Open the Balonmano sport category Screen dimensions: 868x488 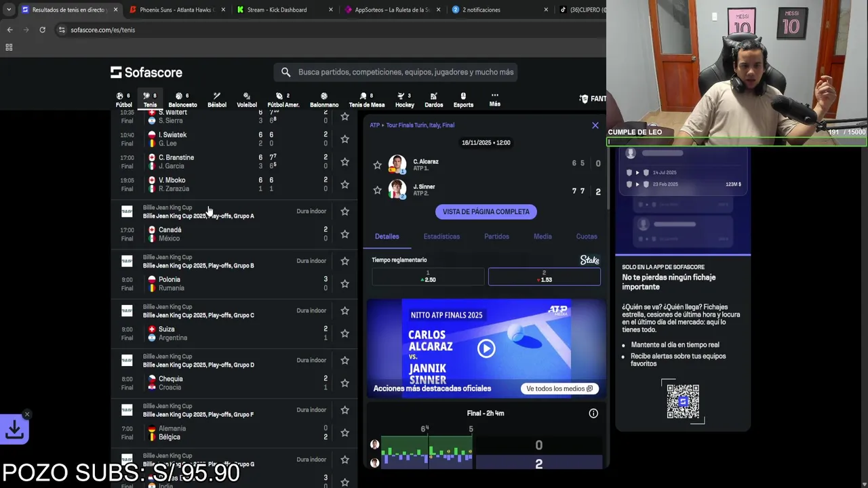tap(324, 100)
